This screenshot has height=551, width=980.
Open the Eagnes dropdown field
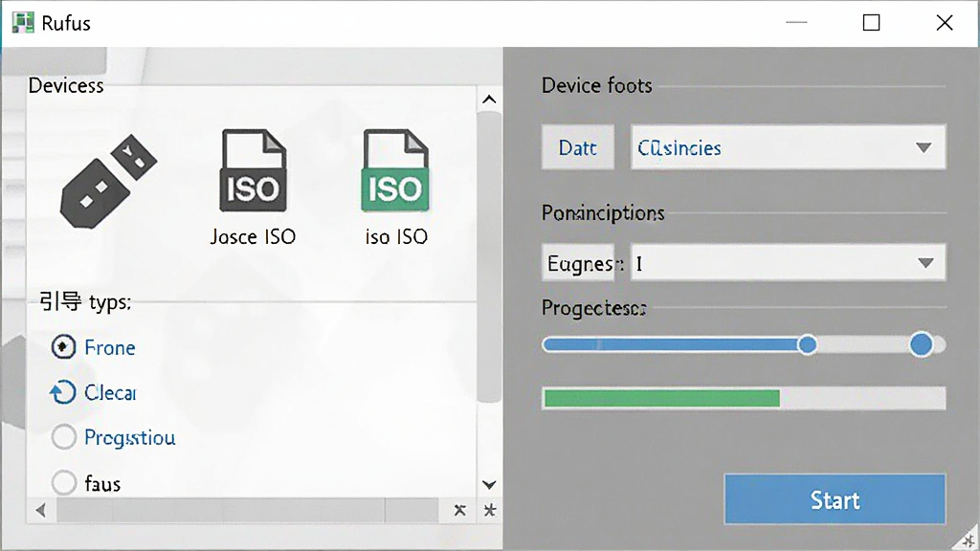789,262
